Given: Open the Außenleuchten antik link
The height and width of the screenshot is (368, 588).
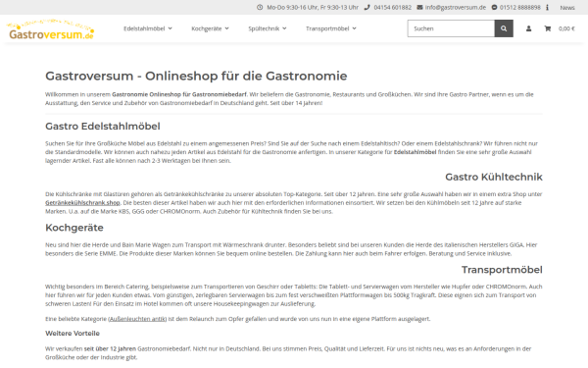Looking at the screenshot, I should point(137,319).
